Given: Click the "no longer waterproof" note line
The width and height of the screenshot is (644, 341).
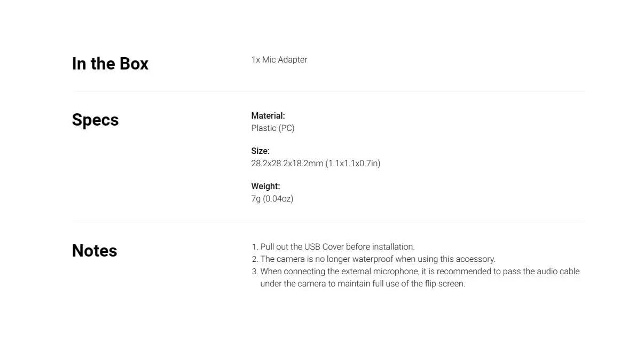Looking at the screenshot, I should pos(378,259).
